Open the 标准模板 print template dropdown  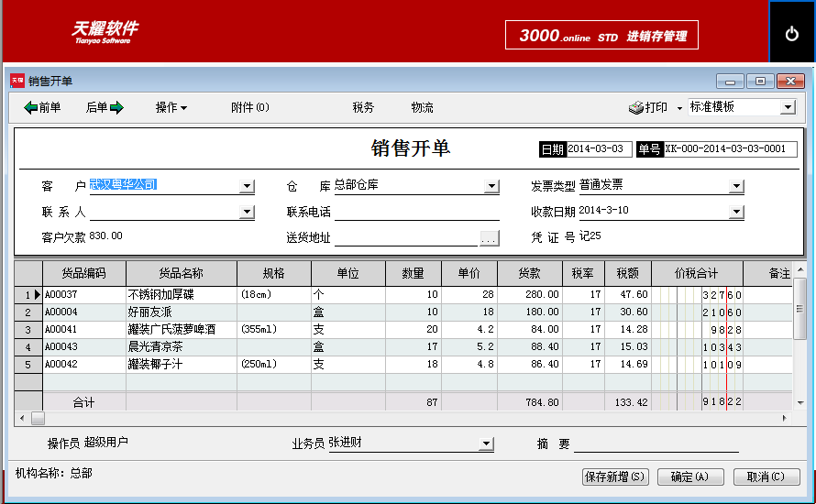point(788,107)
